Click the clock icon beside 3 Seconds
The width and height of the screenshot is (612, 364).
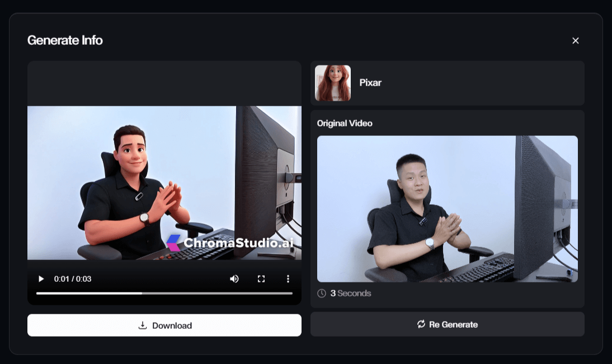[322, 294]
